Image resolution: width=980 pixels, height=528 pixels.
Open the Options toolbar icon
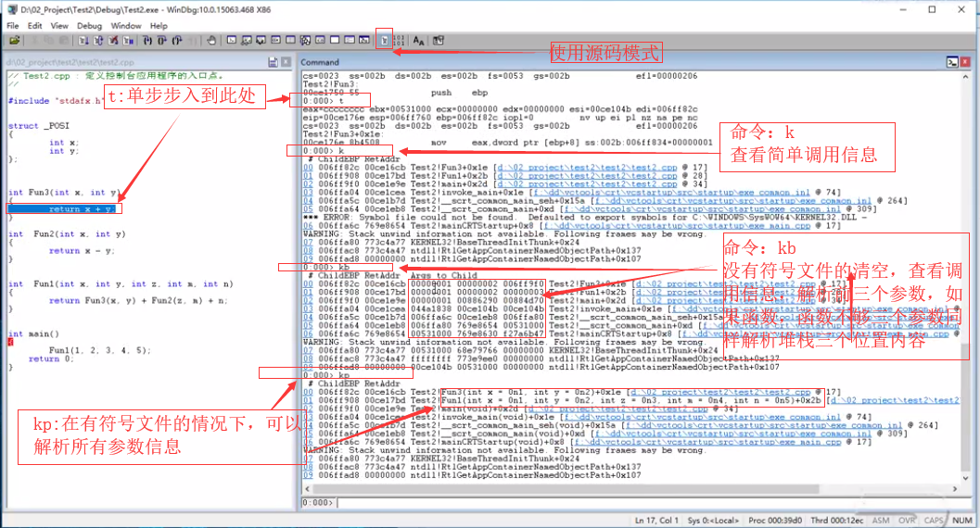pyautogui.click(x=439, y=41)
